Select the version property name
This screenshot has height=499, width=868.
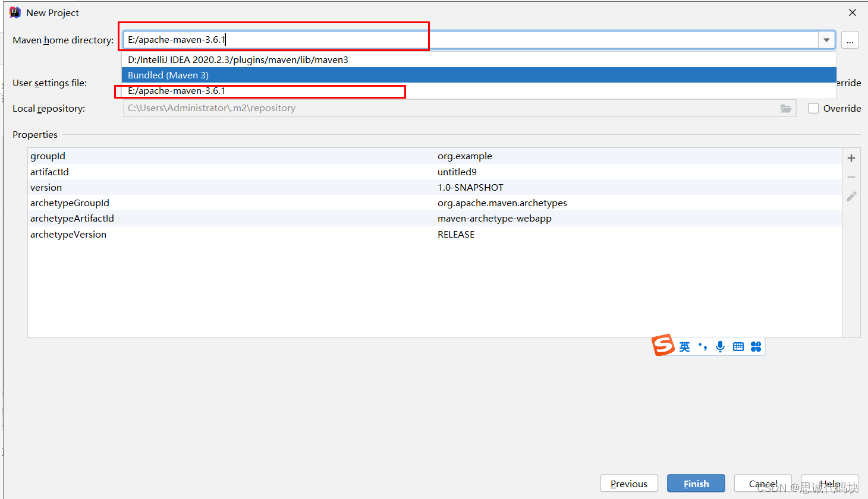coord(46,187)
